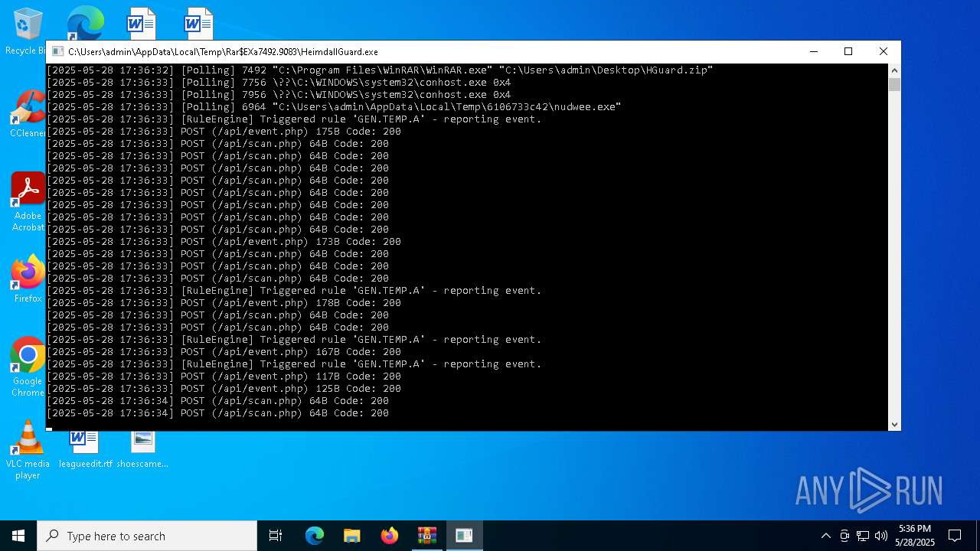Viewport: 980px width, 551px height.
Task: Click the log line mentioning nudwee.exe
Action: [334, 107]
